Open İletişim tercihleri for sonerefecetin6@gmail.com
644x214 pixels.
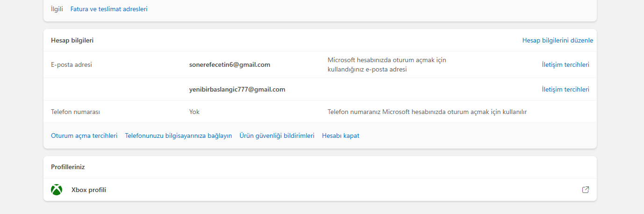(565, 64)
